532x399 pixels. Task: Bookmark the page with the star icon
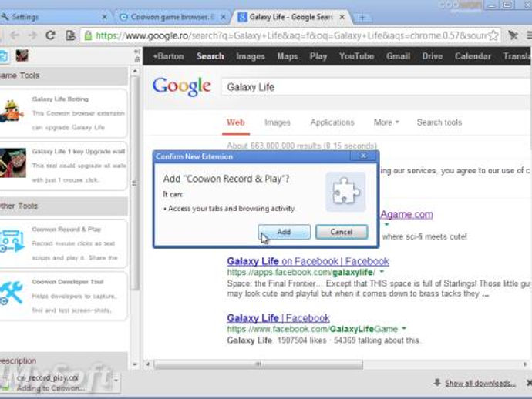(x=493, y=35)
